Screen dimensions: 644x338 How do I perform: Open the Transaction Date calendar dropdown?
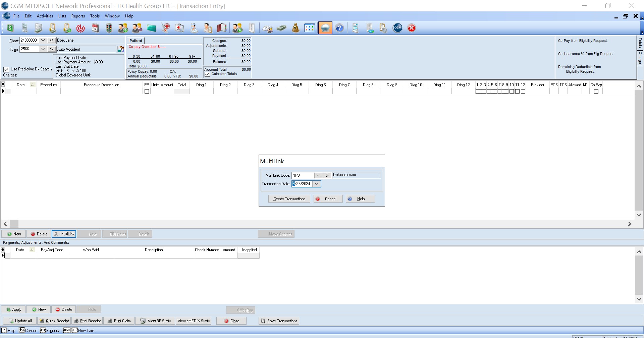coord(316,184)
